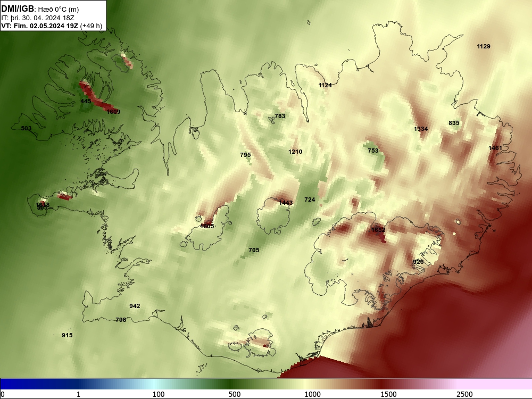Image resolution: width=532 pixels, height=399 pixels.
Task: Click the 1605 value on the map
Action: click(207, 226)
